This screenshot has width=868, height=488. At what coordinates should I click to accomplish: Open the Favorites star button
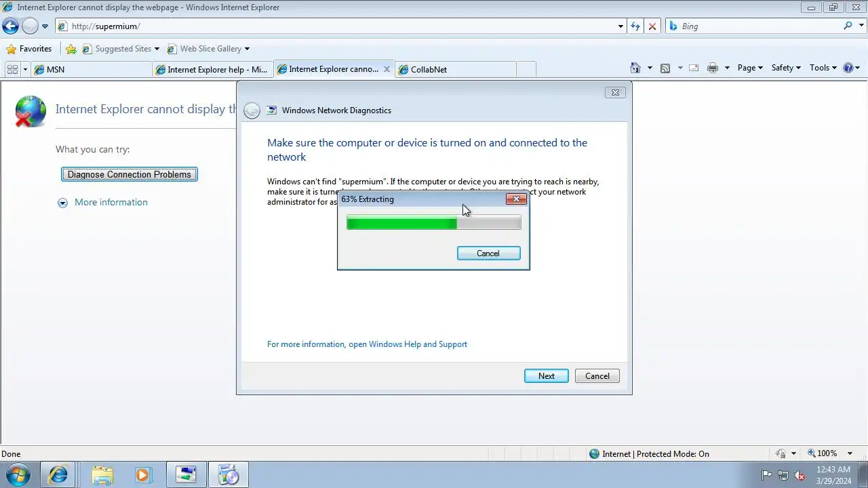(28, 49)
